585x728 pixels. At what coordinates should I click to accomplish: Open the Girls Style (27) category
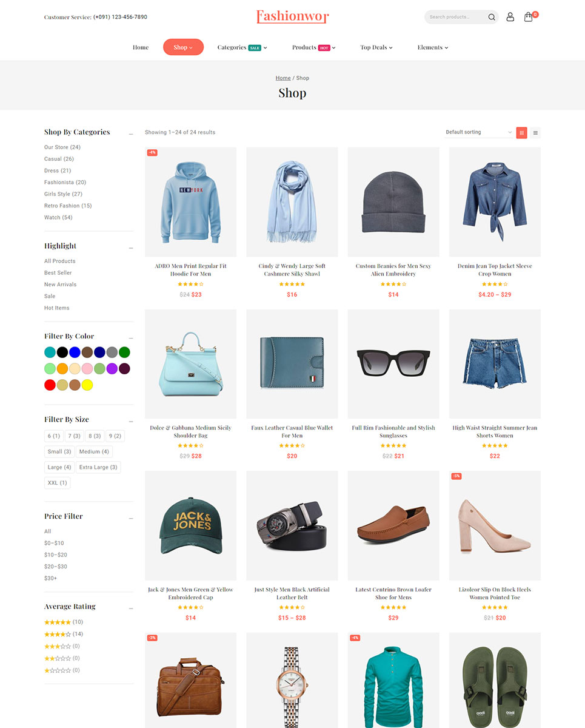[63, 194]
